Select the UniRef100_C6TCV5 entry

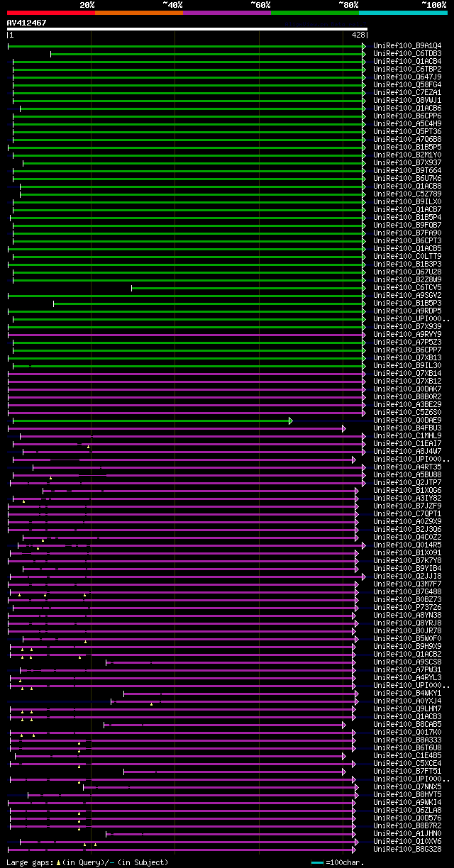[x=407, y=287]
